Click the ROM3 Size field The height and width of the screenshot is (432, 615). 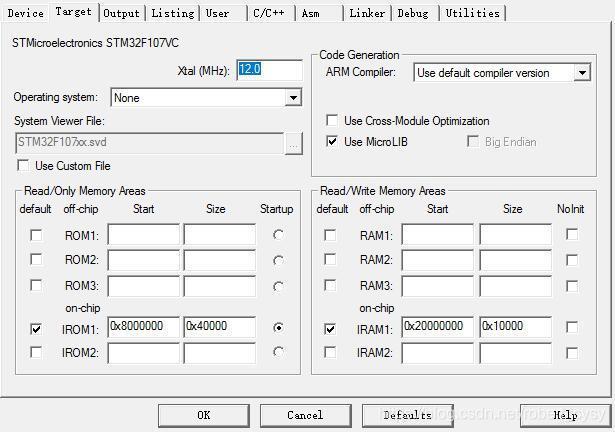coord(220,286)
